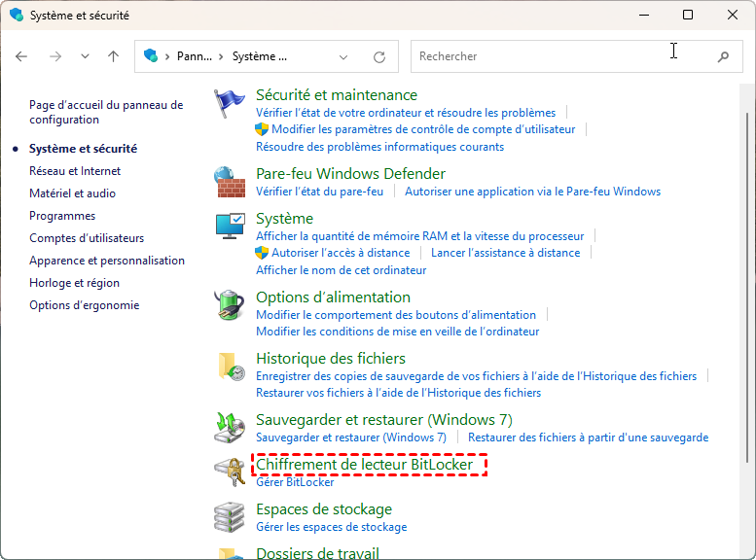Open the Sauvegarder et restaurer (Windows 7) heading
Image resolution: width=756 pixels, height=560 pixels.
383,420
